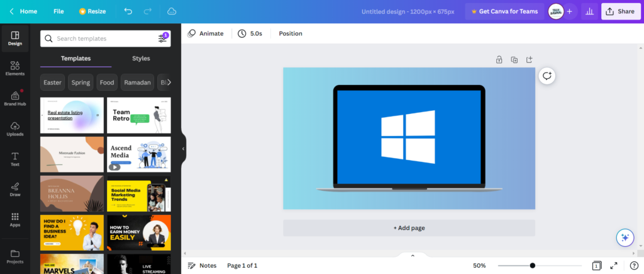The width and height of the screenshot is (644, 274).
Task: Click the Search templates input field
Action: click(106, 38)
